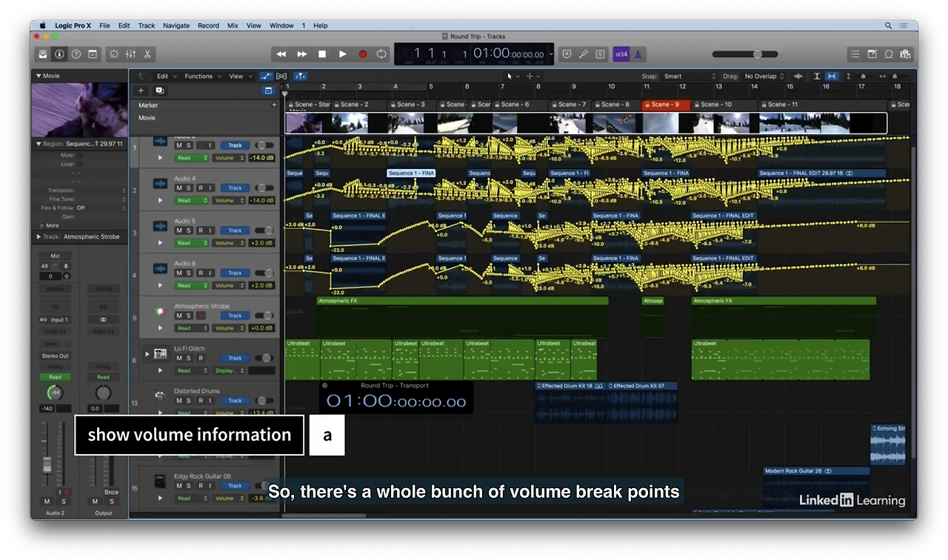Screen dimensions: 948x560
Task: Solo the Audio 5 track
Action: 189,230
